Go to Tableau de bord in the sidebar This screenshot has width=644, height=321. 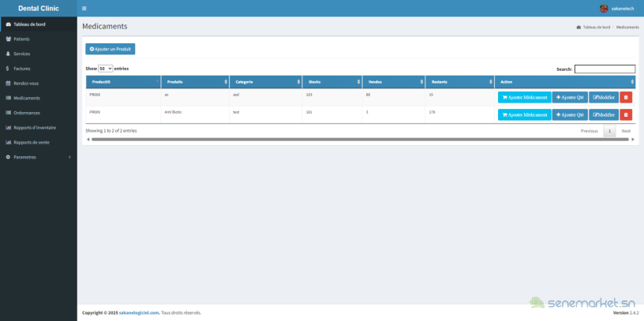point(39,24)
